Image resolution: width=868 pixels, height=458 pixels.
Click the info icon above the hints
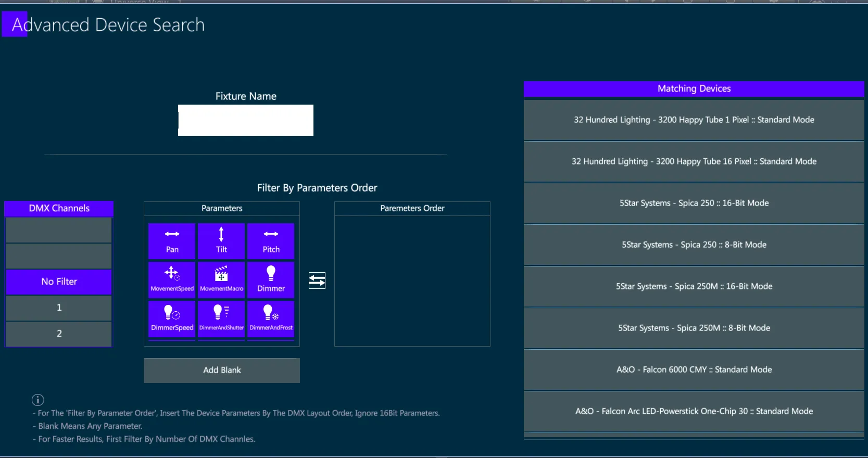(38, 400)
